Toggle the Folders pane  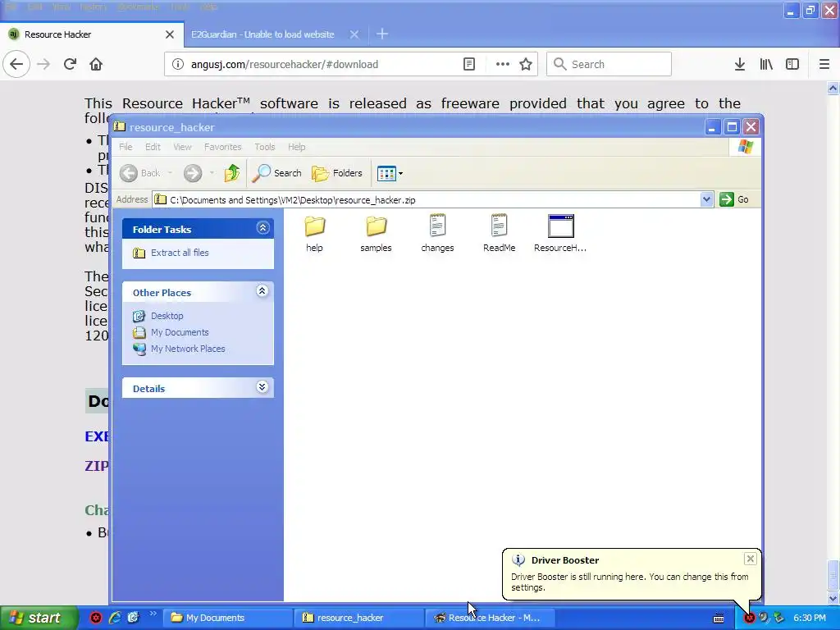[337, 173]
